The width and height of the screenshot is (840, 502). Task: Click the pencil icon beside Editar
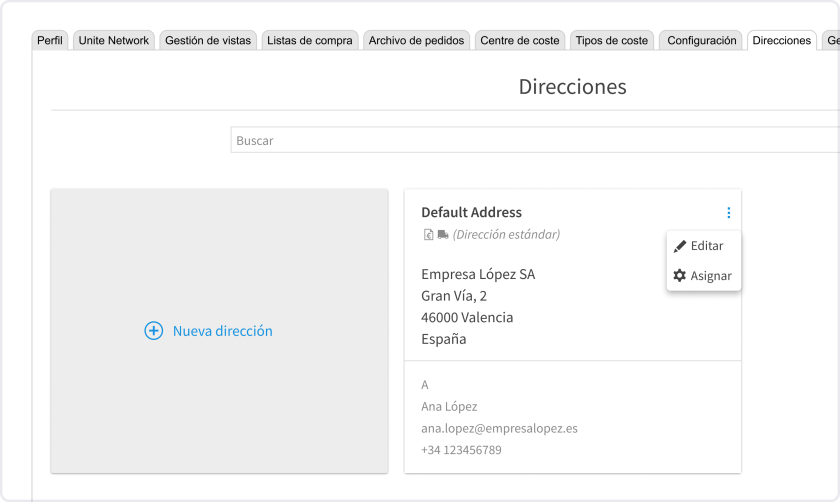coord(680,246)
